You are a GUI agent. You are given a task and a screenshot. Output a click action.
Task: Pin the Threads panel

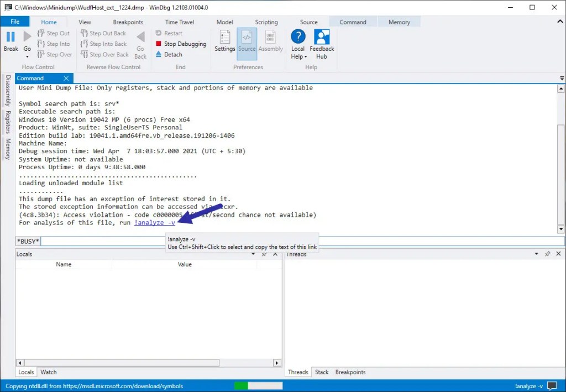point(548,254)
